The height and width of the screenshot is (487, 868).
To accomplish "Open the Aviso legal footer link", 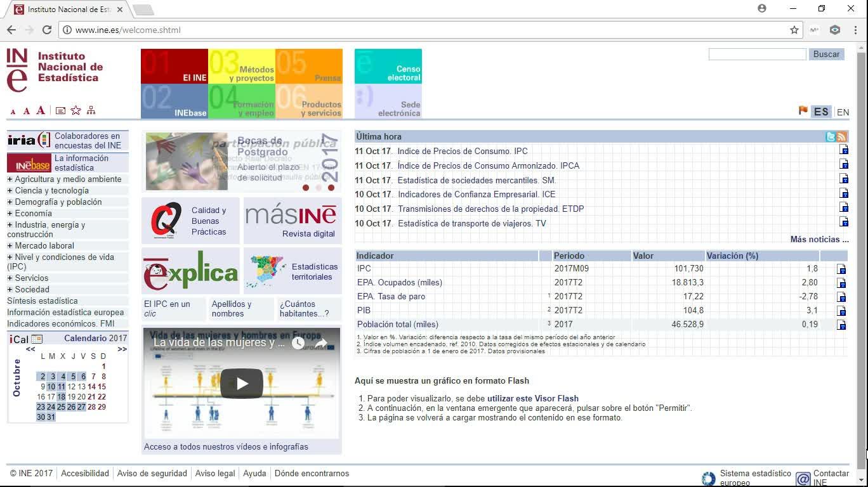I will [215, 474].
